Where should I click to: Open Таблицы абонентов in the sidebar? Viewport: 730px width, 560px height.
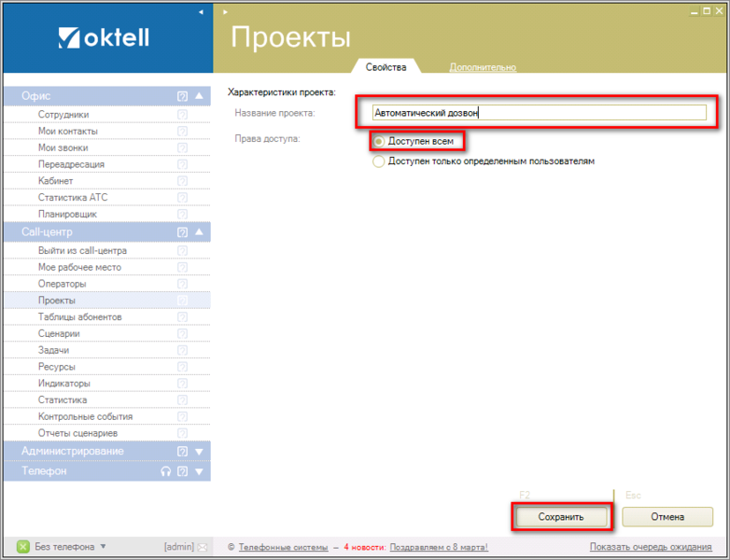(x=79, y=317)
